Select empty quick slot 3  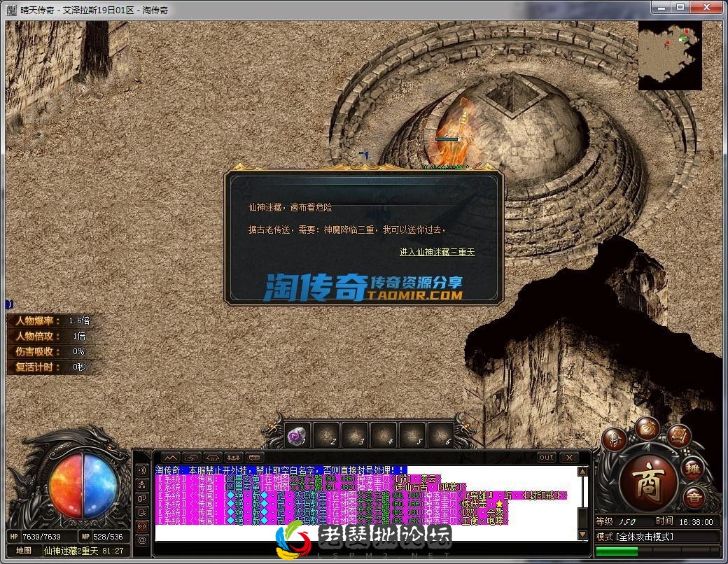pyautogui.click(x=355, y=435)
